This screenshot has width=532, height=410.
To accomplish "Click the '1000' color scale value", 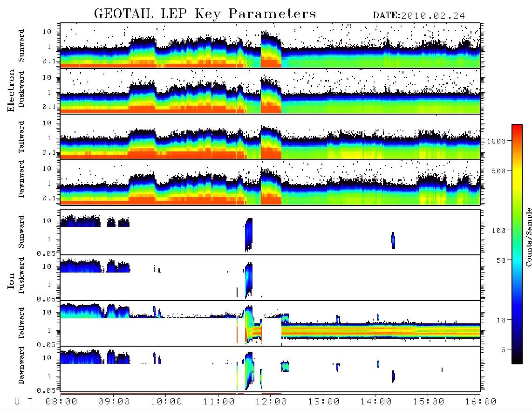I will pyautogui.click(x=496, y=141).
